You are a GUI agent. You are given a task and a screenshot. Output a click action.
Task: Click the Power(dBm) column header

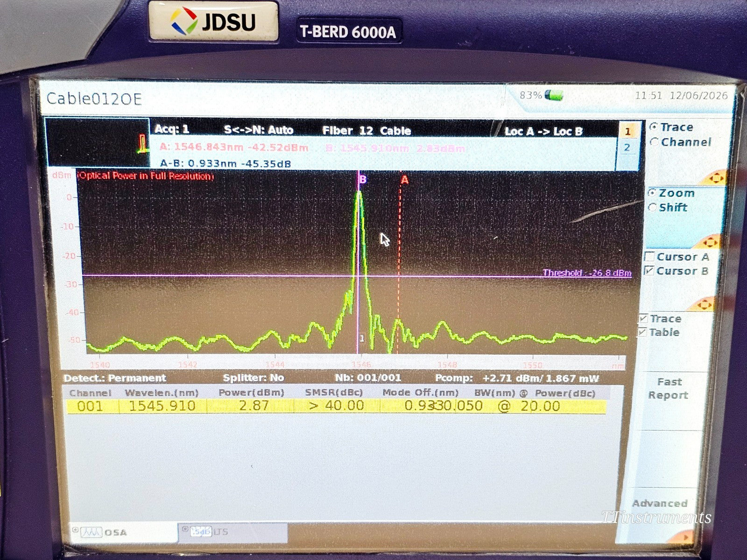[251, 393]
